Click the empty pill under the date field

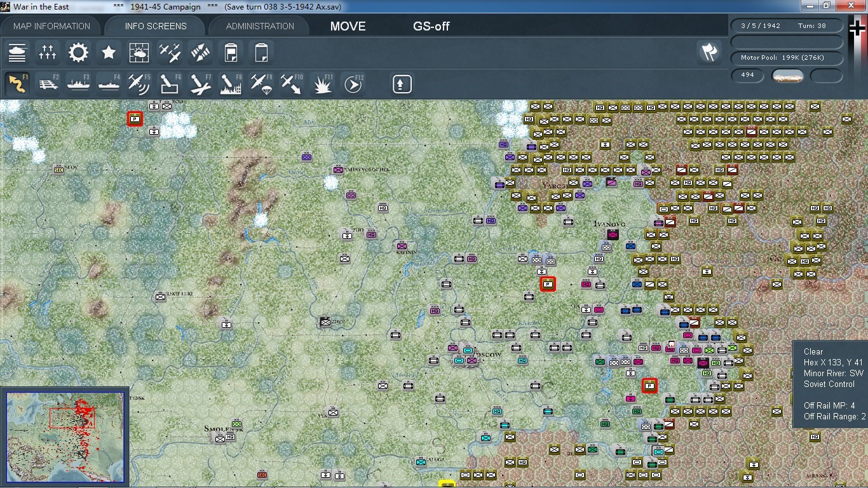[787, 42]
